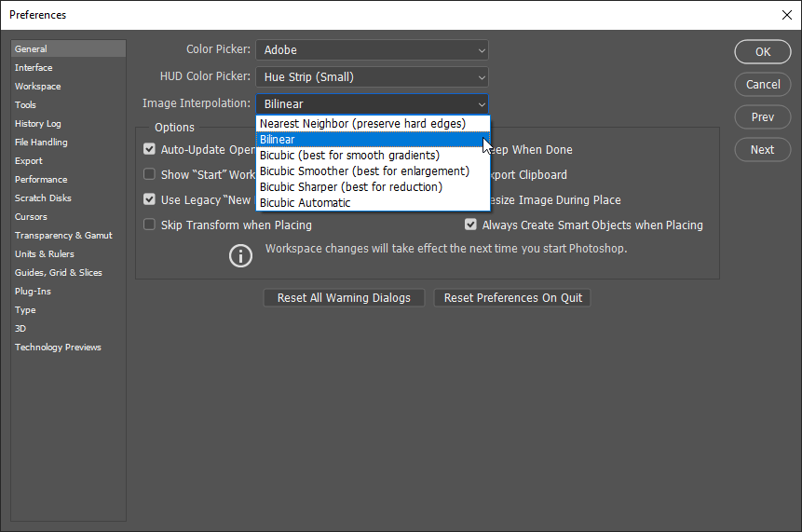
Task: Switch to Transparency & Gamut category
Action: point(63,235)
